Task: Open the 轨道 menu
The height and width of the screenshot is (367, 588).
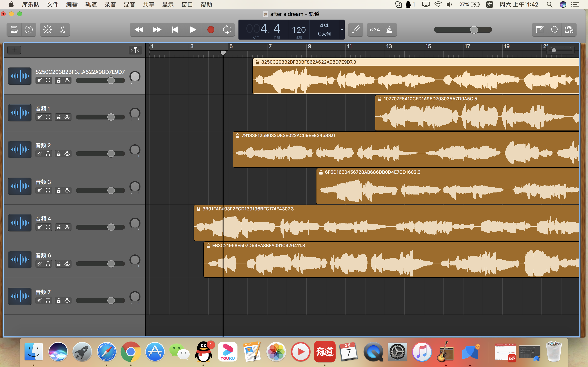Action: tap(91, 4)
